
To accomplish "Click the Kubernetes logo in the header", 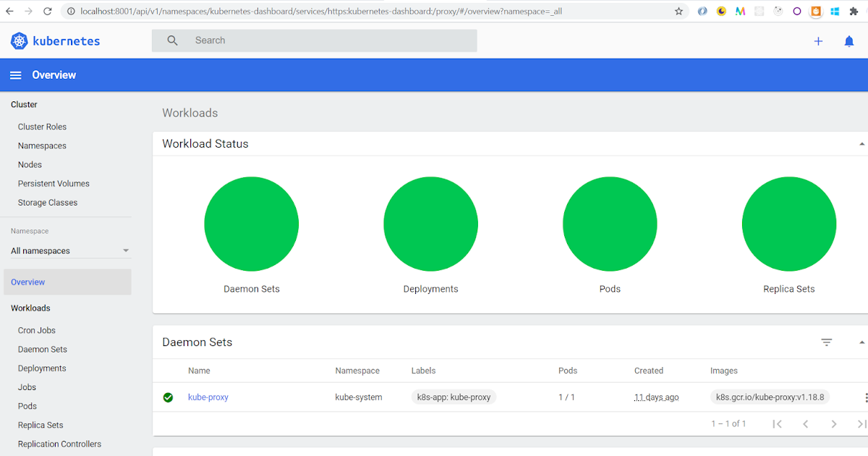I will pos(19,41).
